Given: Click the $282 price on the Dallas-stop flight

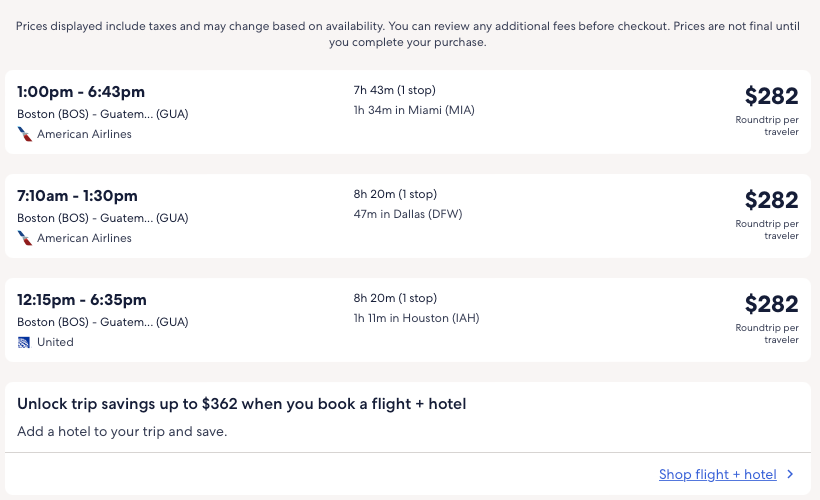Looking at the screenshot, I should pyautogui.click(x=771, y=200).
